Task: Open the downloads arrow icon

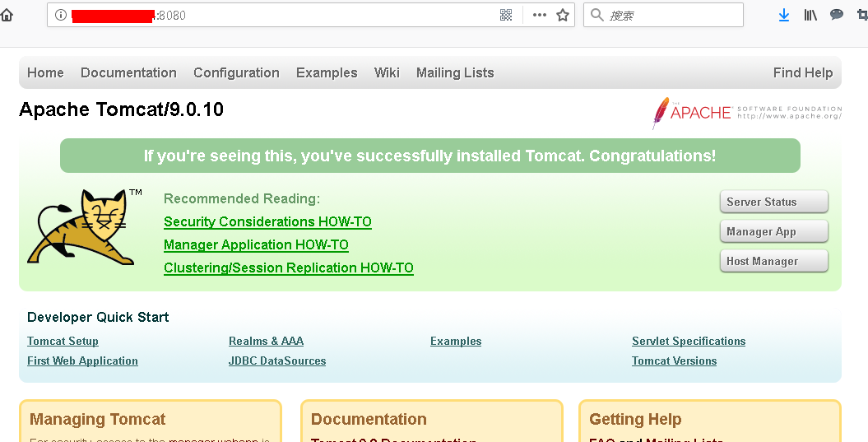Action: click(784, 15)
